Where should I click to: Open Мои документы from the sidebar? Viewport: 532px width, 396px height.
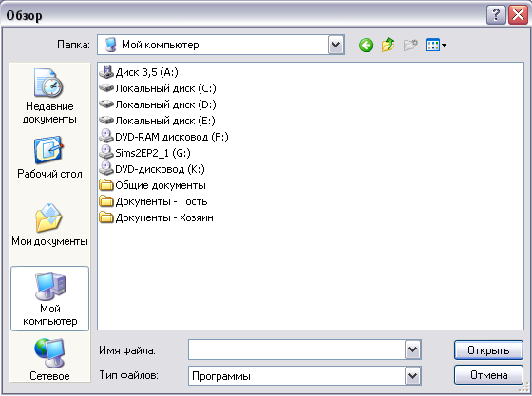coord(49,225)
